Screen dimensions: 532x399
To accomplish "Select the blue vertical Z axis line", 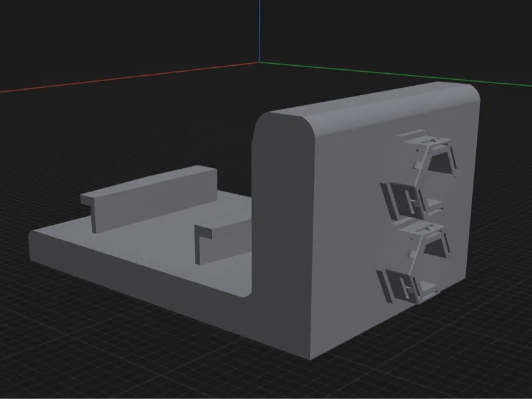I will 259,31.
